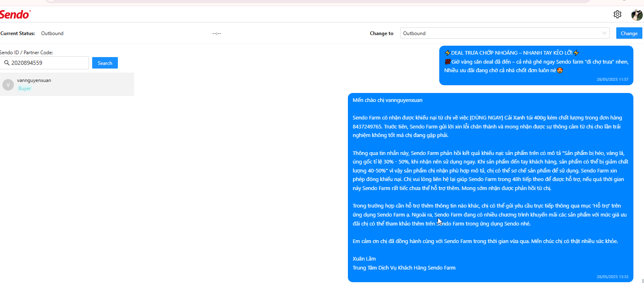Viewport: 644px width, 283px height.
Task: Click the 28/05/2025 11:57 timestamp
Action: [613, 79]
